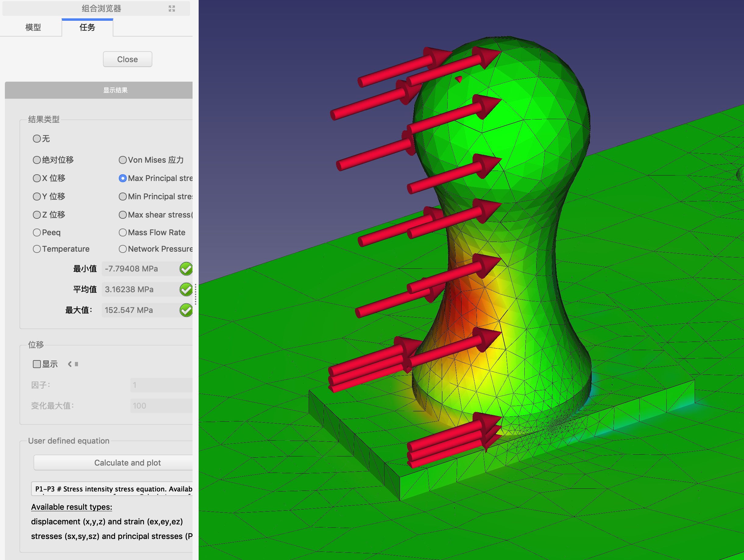Switch to the 任务 tab

[87, 27]
